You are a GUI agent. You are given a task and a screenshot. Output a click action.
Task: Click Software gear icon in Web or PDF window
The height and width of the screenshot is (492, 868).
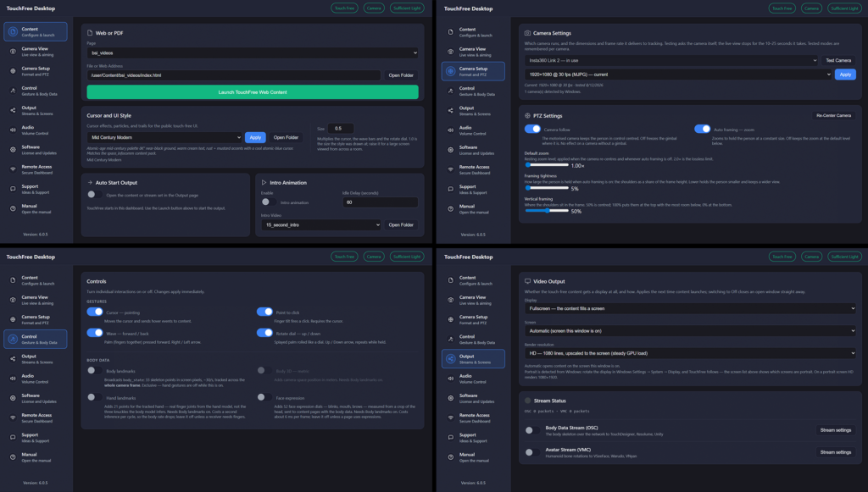pos(13,150)
